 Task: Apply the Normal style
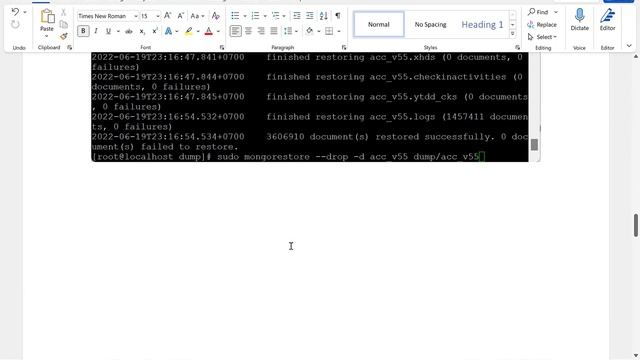point(379,24)
